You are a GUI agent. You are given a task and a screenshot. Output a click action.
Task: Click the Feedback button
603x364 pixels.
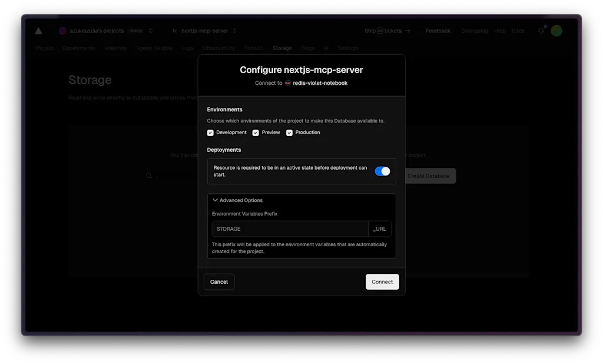coord(438,31)
